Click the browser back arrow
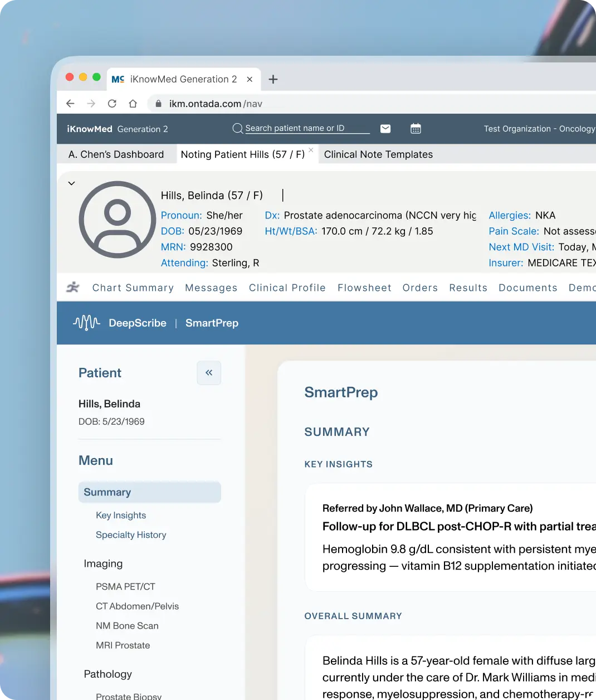The width and height of the screenshot is (596, 700). click(70, 104)
